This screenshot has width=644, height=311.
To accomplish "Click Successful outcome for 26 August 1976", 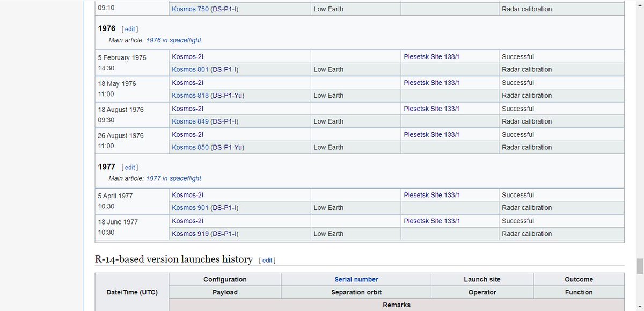I will tap(518, 135).
